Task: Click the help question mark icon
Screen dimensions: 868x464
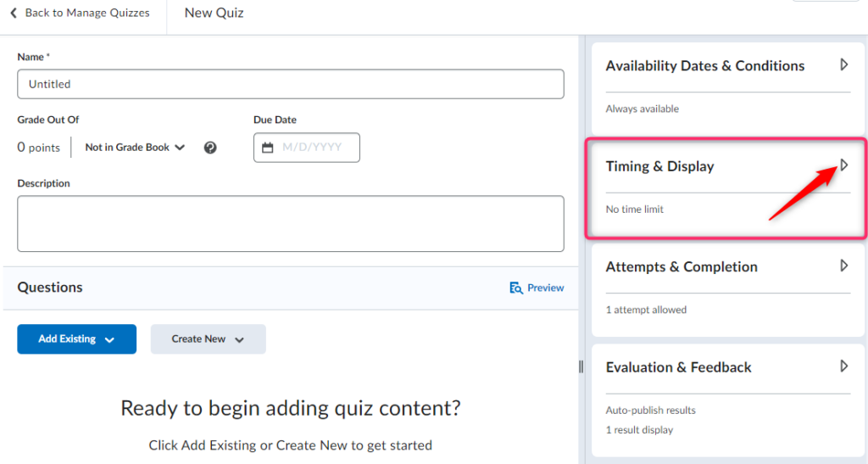Action: (210, 148)
